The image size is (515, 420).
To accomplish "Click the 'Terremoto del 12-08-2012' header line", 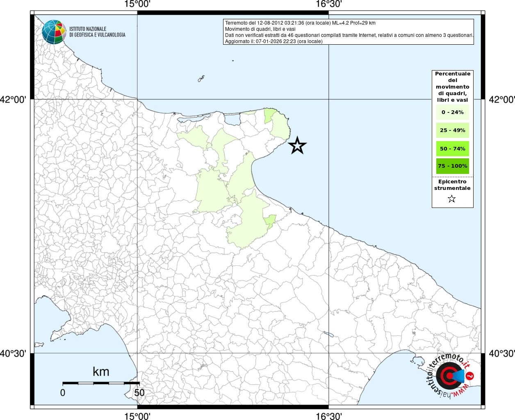I will [300, 23].
